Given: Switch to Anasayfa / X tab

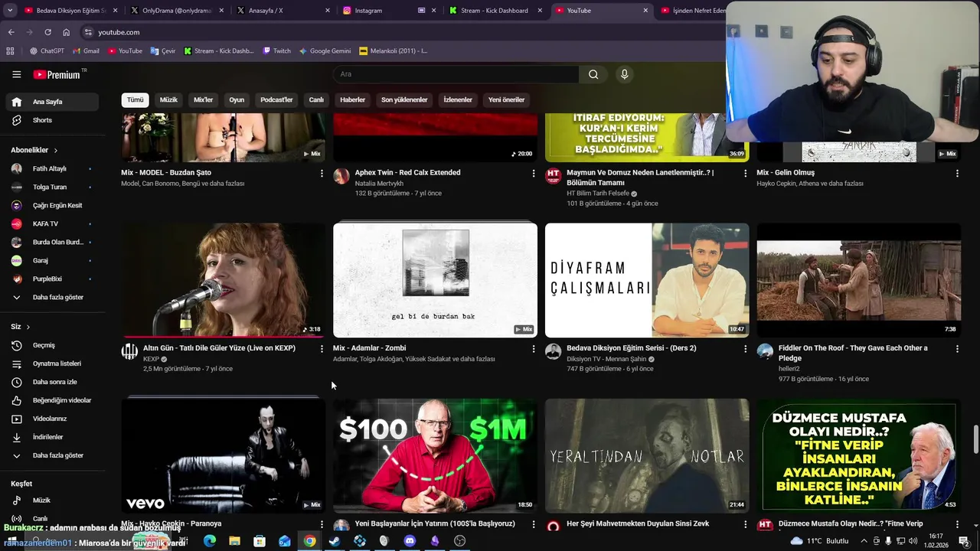Looking at the screenshot, I should pyautogui.click(x=282, y=11).
